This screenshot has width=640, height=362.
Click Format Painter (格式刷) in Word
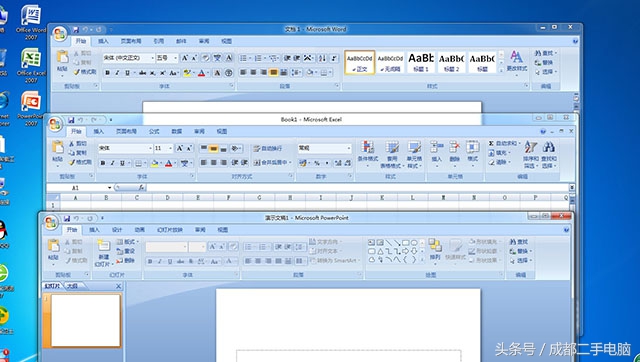click(x=85, y=72)
